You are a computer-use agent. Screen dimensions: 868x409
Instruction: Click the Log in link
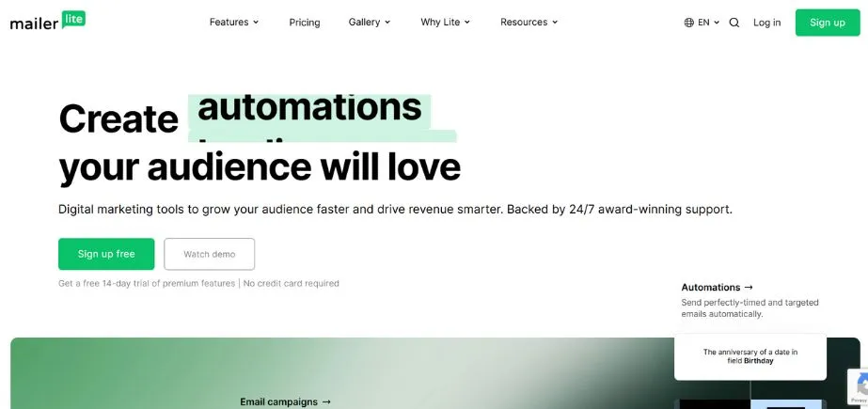[x=766, y=23]
